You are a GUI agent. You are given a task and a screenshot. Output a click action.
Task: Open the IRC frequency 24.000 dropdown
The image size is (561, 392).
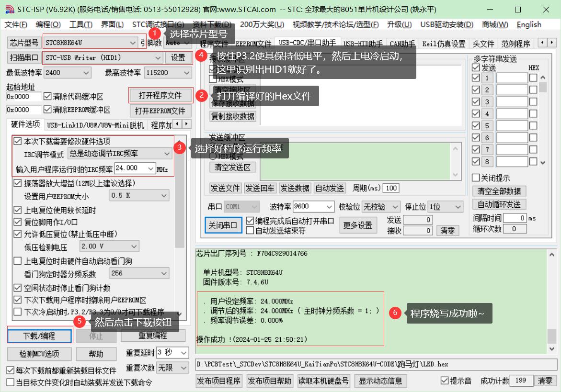pos(150,168)
